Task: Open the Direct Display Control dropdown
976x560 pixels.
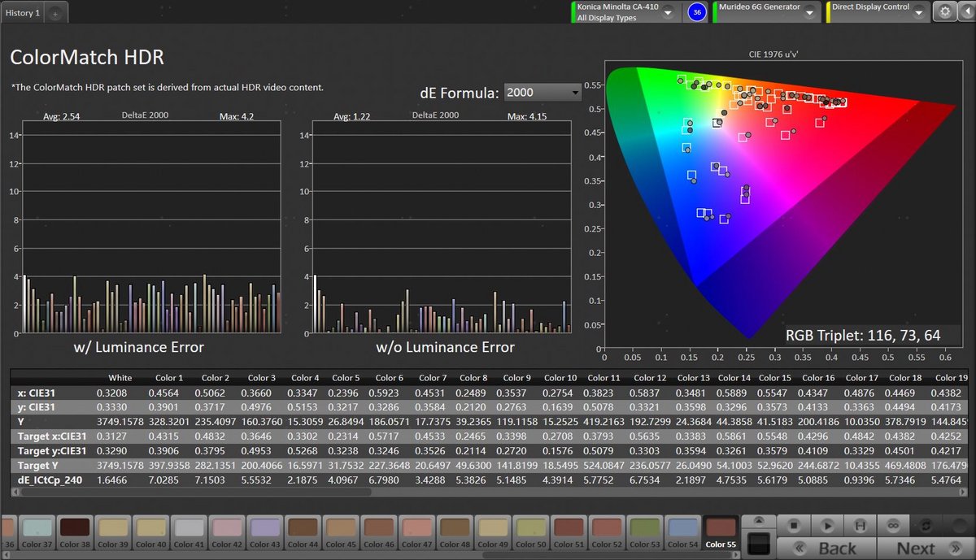Action: pyautogui.click(x=918, y=12)
